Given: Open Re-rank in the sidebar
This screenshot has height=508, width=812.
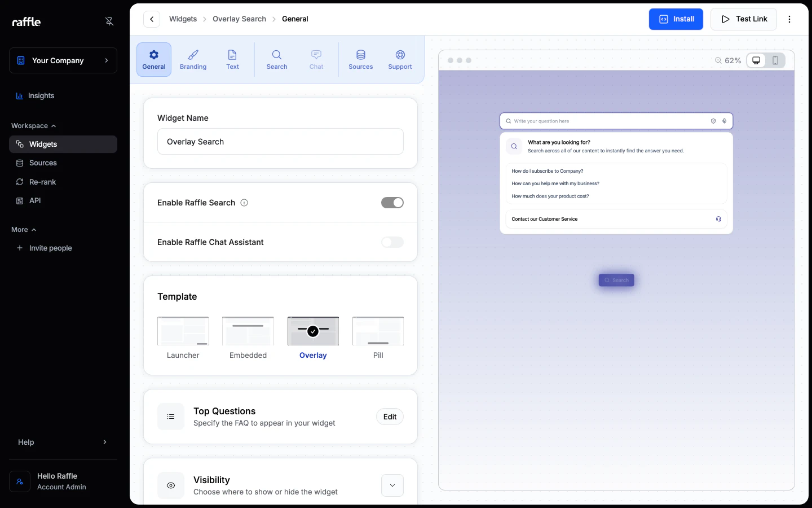Looking at the screenshot, I should click(x=63, y=182).
